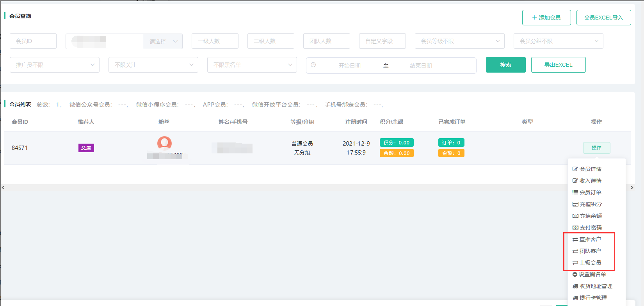Open the 会员分组不限 dropdown
The width and height of the screenshot is (644, 306).
[558, 41]
